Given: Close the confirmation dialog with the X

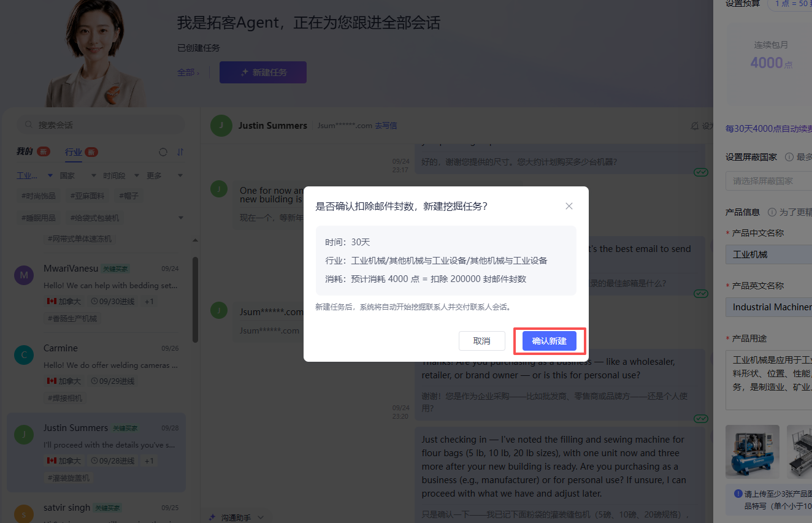Looking at the screenshot, I should point(569,206).
